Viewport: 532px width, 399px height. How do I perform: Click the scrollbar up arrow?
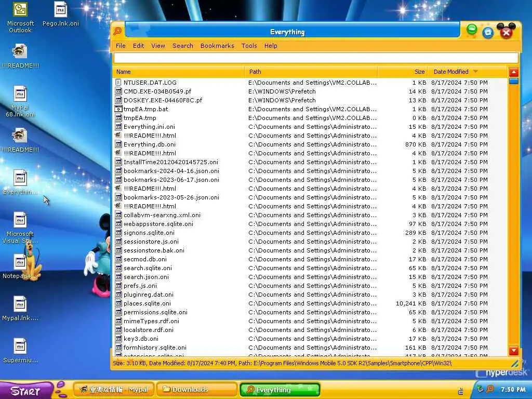pyautogui.click(x=514, y=72)
